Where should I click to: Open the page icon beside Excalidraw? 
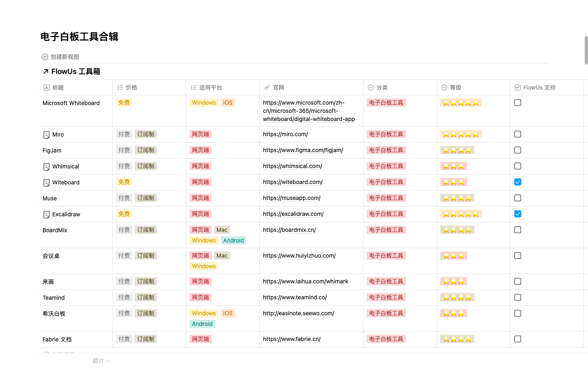pyautogui.click(x=47, y=215)
